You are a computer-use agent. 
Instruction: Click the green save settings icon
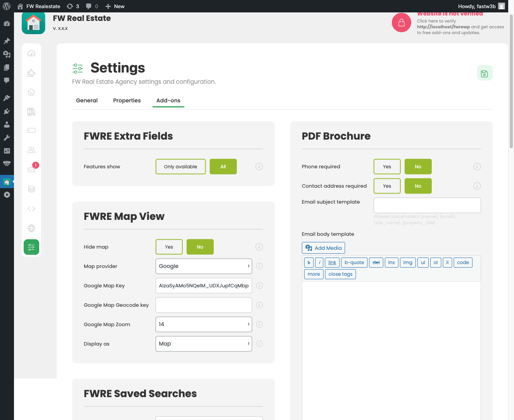pyautogui.click(x=485, y=73)
